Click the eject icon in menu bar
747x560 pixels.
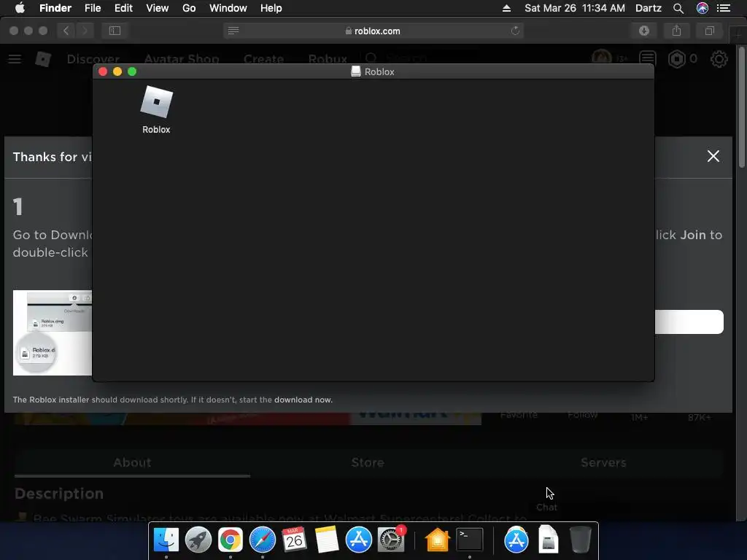coord(506,8)
